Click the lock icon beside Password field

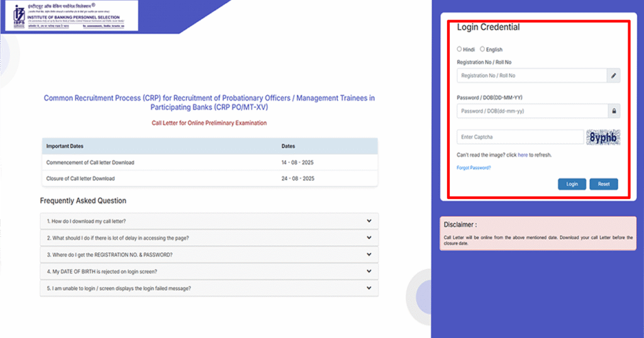coord(614,111)
